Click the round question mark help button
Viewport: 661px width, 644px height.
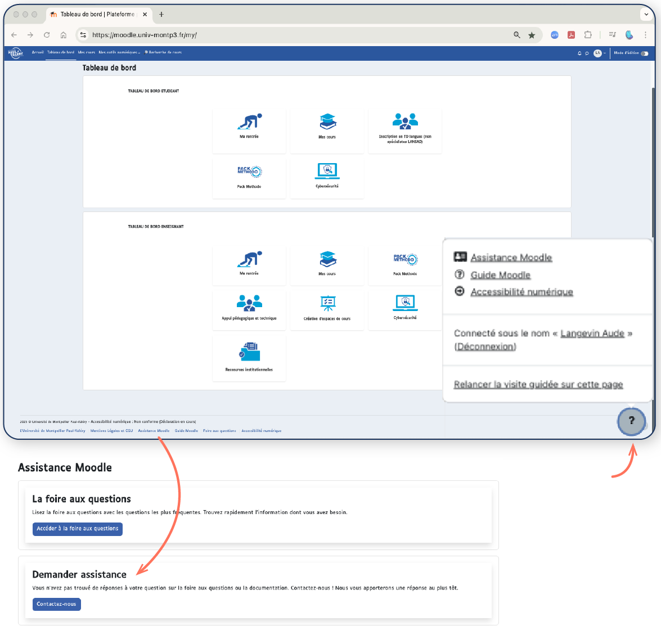tap(631, 421)
